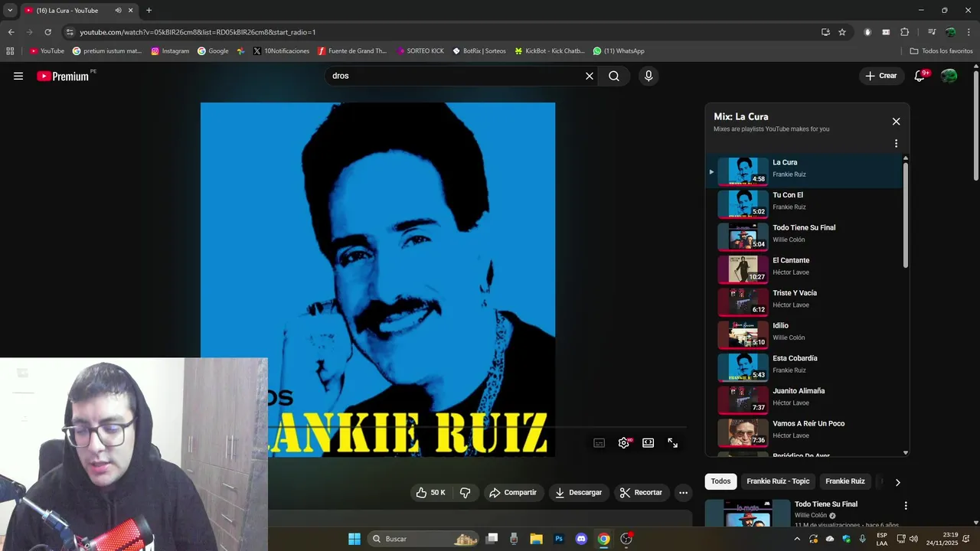Show hidden system tray icons chevron
Image resolution: width=980 pixels, height=551 pixels.
[x=797, y=539]
